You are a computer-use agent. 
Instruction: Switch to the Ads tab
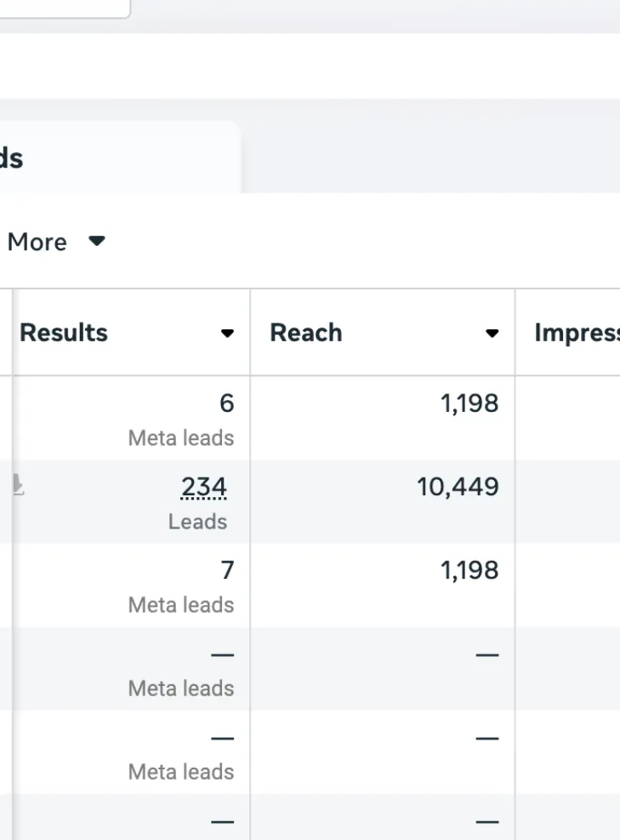pos(12,158)
